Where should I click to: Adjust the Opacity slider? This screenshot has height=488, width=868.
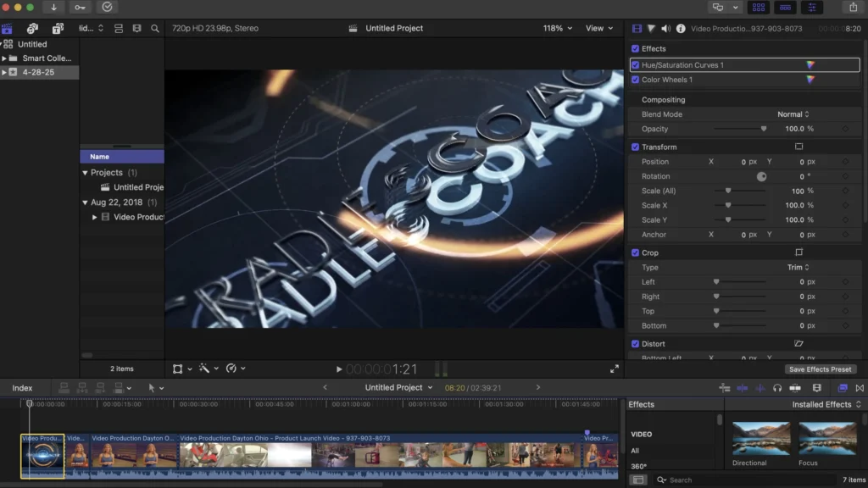click(x=763, y=129)
